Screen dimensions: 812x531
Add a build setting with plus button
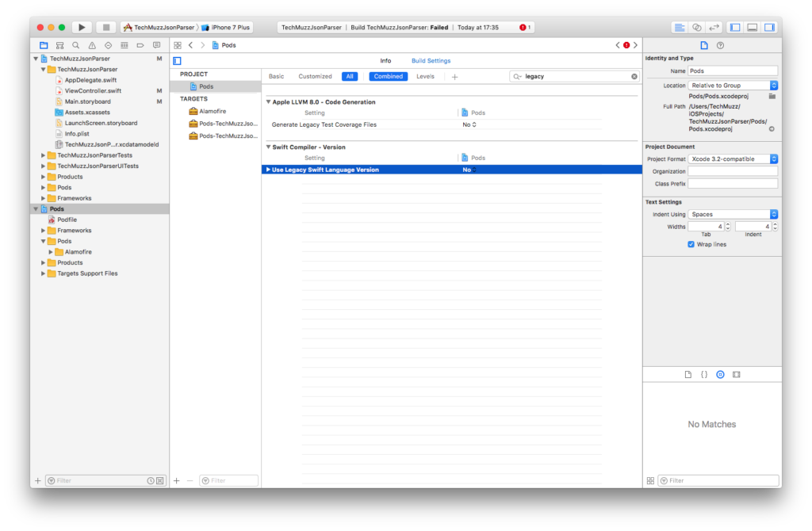tap(454, 77)
